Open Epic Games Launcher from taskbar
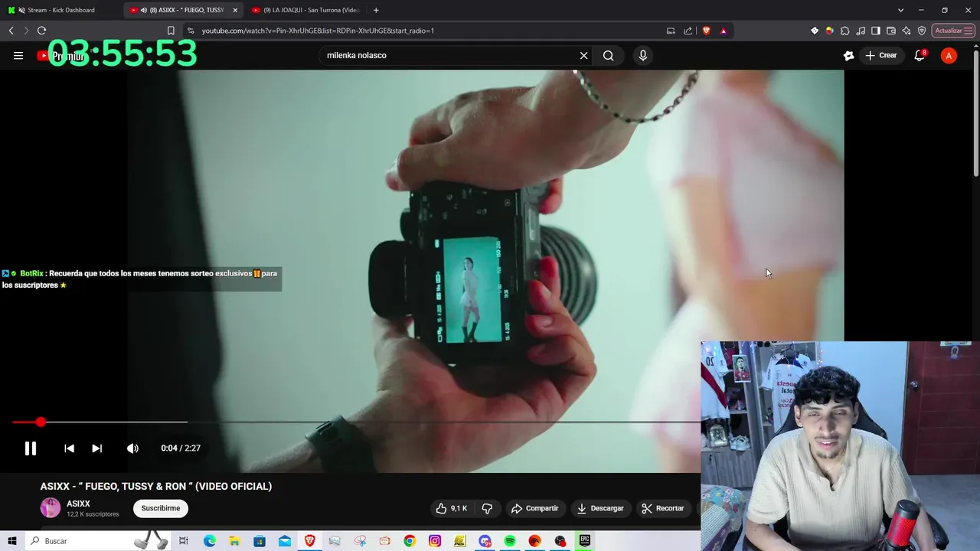 point(585,541)
